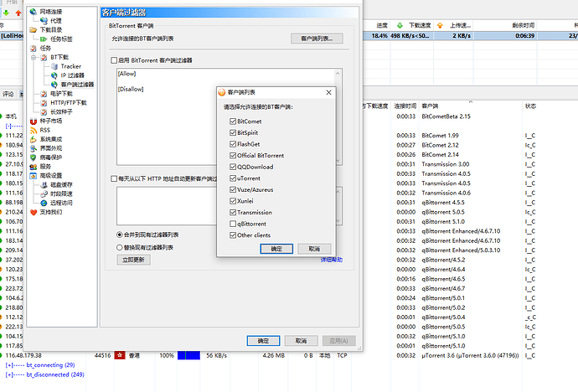
Task: Open the 电驴下载 settings icon
Action: (44, 94)
